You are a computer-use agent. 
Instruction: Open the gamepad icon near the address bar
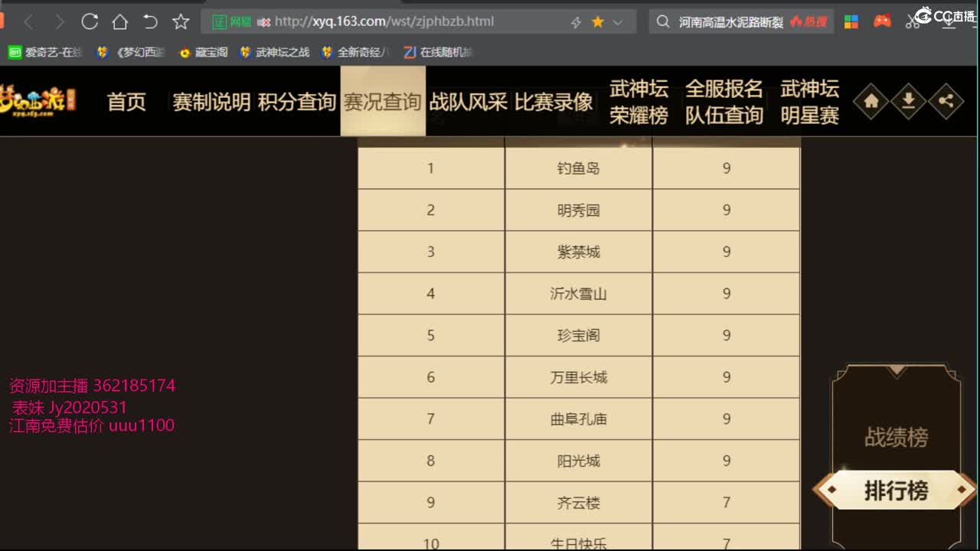click(x=880, y=21)
